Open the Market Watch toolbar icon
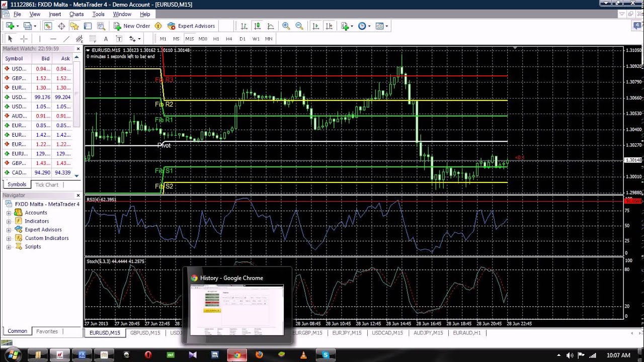This screenshot has width=644, height=362. point(48,26)
